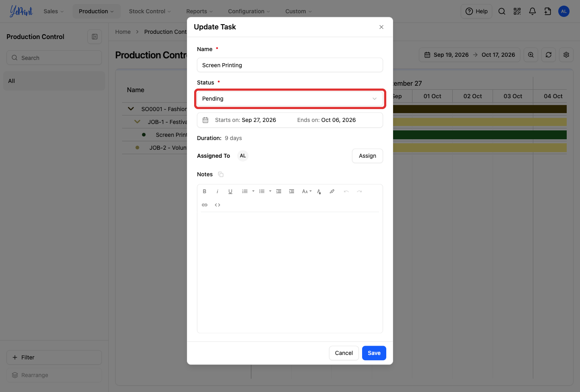Image resolution: width=580 pixels, height=392 pixels.
Task: Switch Notes editor to code view
Action: [x=217, y=205]
